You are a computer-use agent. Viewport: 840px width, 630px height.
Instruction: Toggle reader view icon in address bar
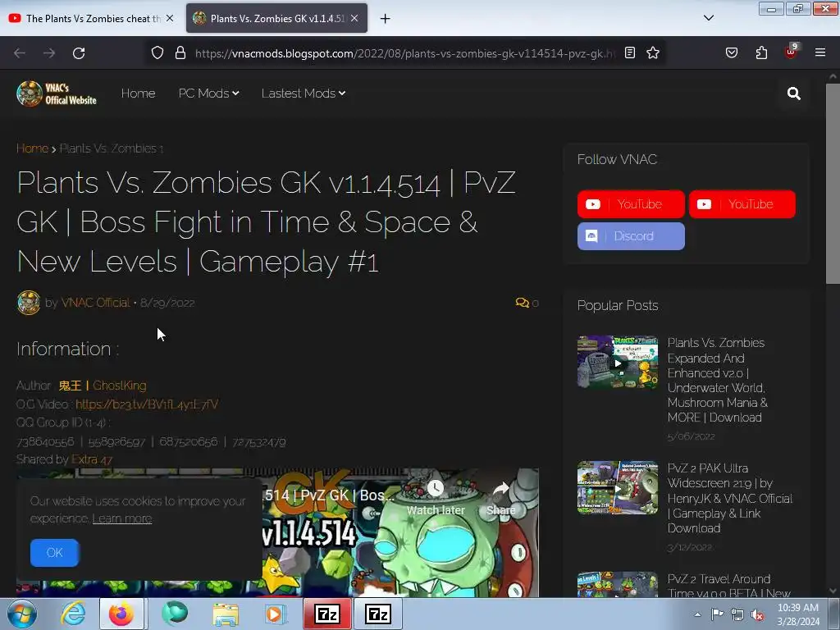click(630, 53)
